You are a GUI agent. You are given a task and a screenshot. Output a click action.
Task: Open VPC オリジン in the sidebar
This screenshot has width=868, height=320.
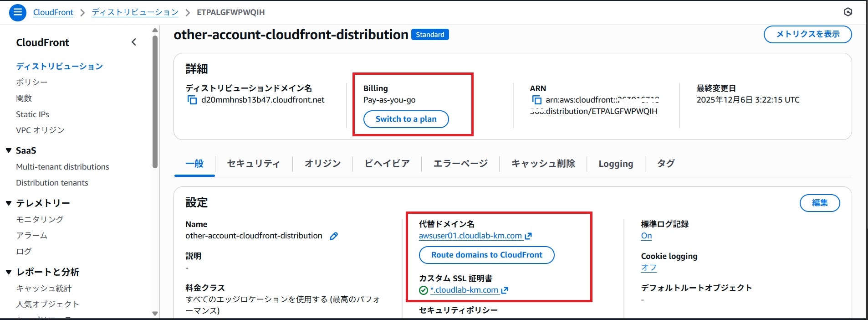40,130
